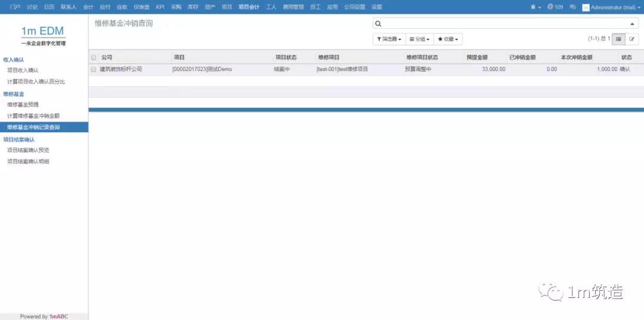The image size is (644, 320).
Task: Switch to form edit view icon
Action: tap(631, 39)
